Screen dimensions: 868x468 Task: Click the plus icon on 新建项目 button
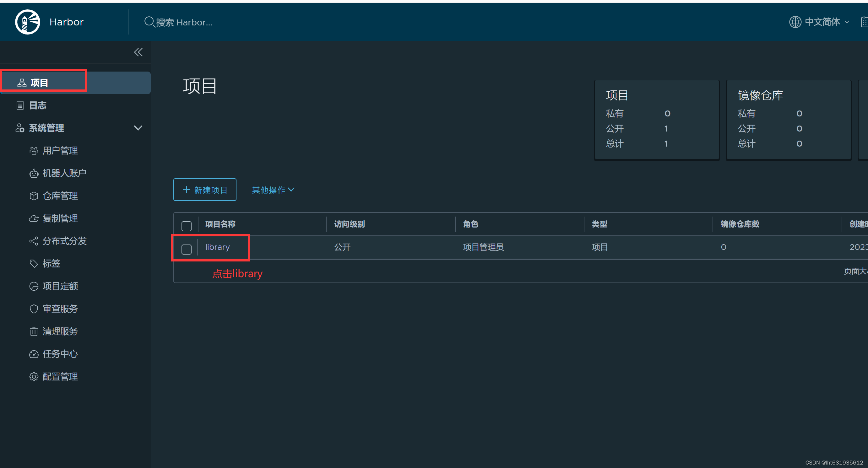click(186, 190)
